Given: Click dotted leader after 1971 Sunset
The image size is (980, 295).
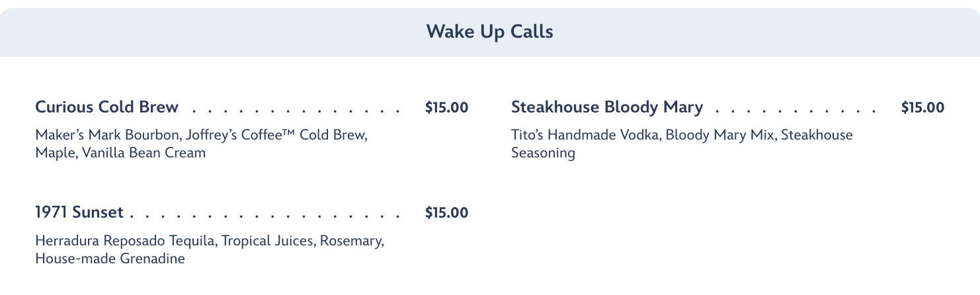Looking at the screenshot, I should (265, 214).
